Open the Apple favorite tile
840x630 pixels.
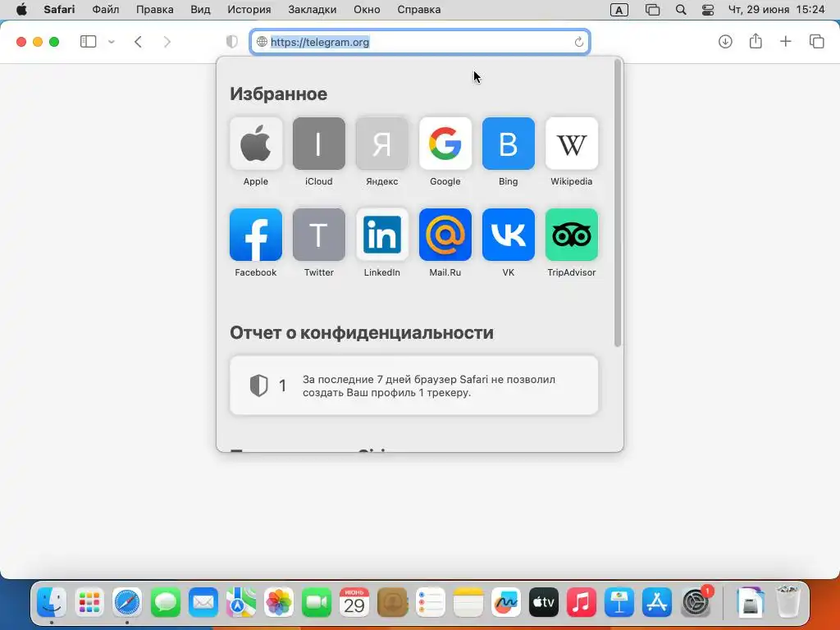point(256,144)
